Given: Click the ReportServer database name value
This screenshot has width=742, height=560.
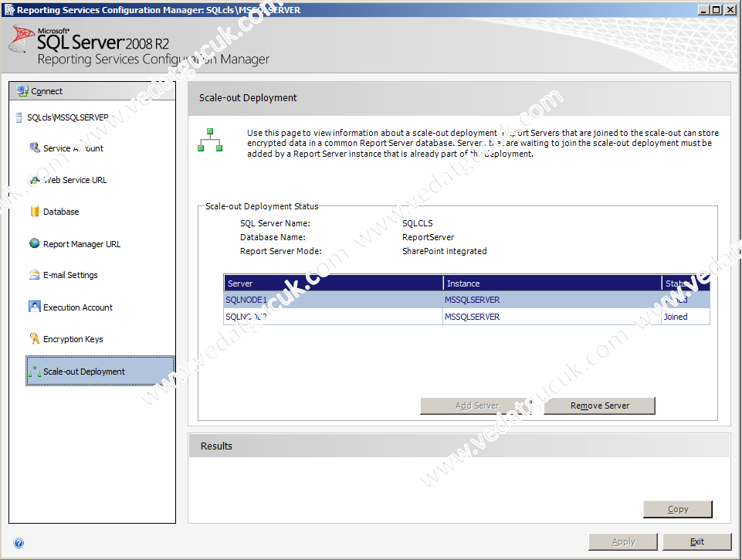Looking at the screenshot, I should pos(429,237).
